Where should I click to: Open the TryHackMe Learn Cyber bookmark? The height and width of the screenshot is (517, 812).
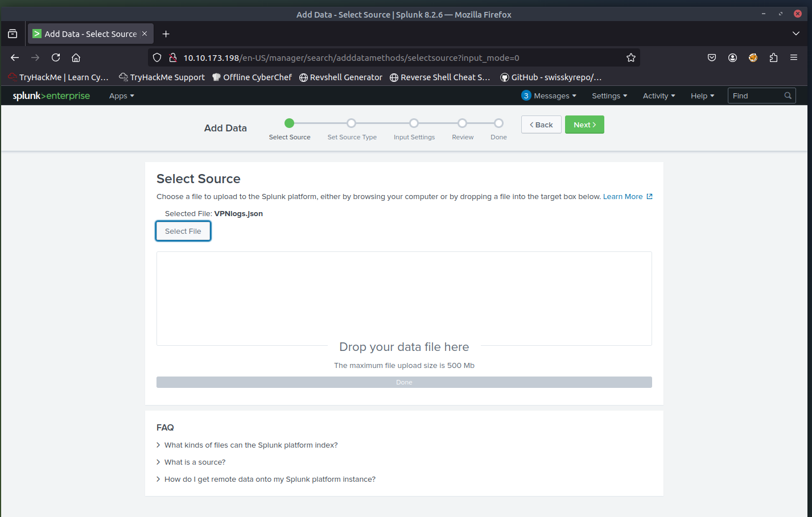tap(58, 77)
